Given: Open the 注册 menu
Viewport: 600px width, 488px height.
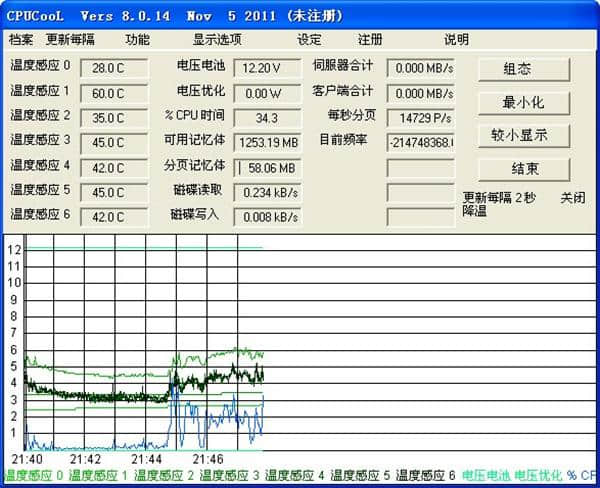Looking at the screenshot, I should click(x=370, y=40).
